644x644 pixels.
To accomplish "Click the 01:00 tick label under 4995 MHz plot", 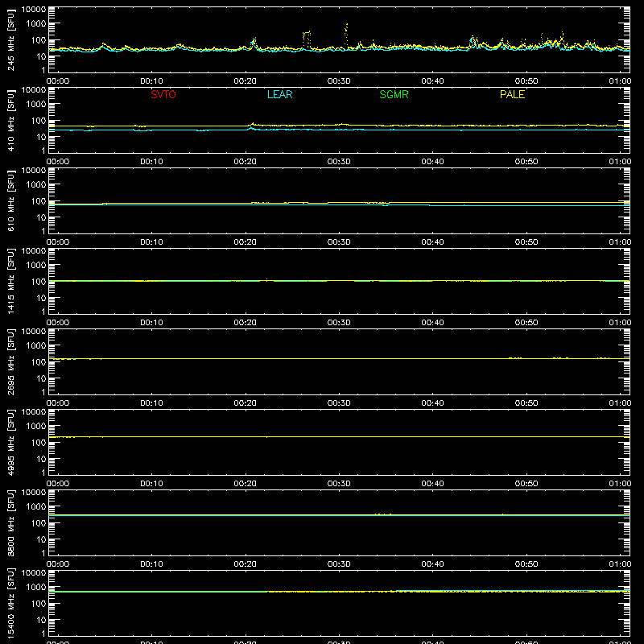I will 620,484.
